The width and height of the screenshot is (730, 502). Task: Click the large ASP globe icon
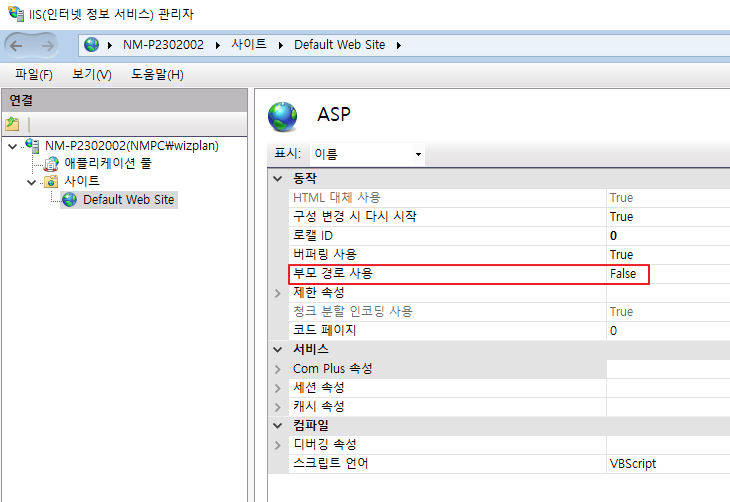click(x=282, y=116)
